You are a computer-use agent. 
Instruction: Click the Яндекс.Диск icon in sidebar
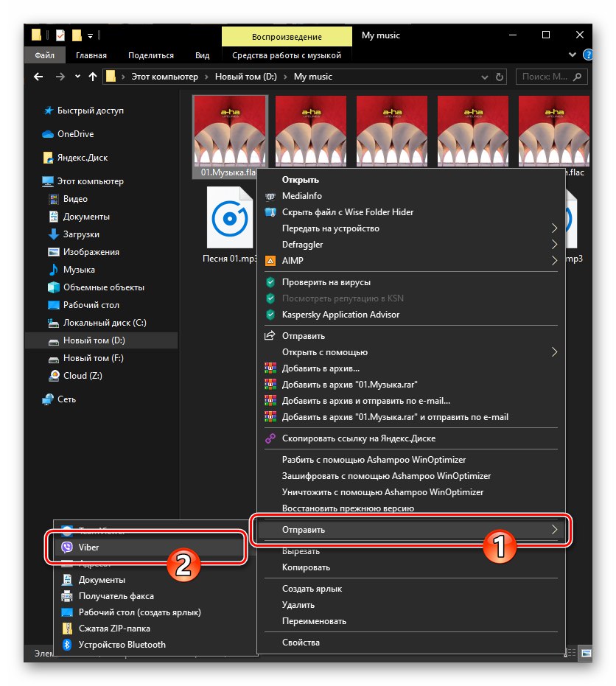pos(48,158)
